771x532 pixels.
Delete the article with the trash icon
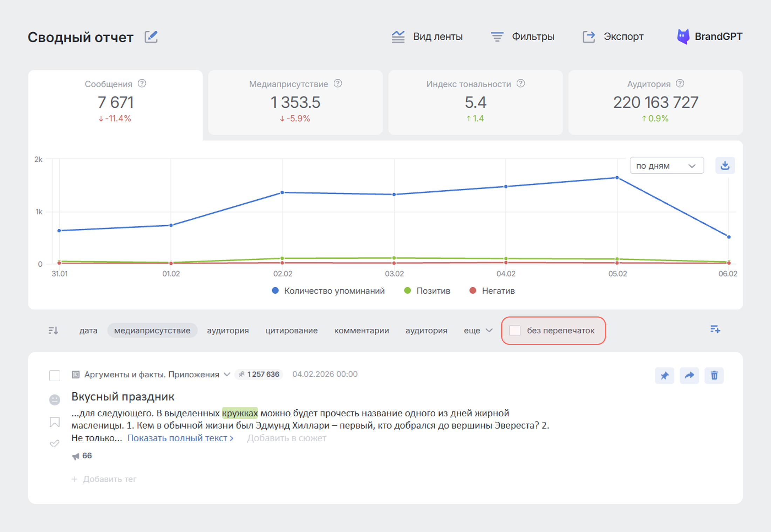click(x=714, y=376)
